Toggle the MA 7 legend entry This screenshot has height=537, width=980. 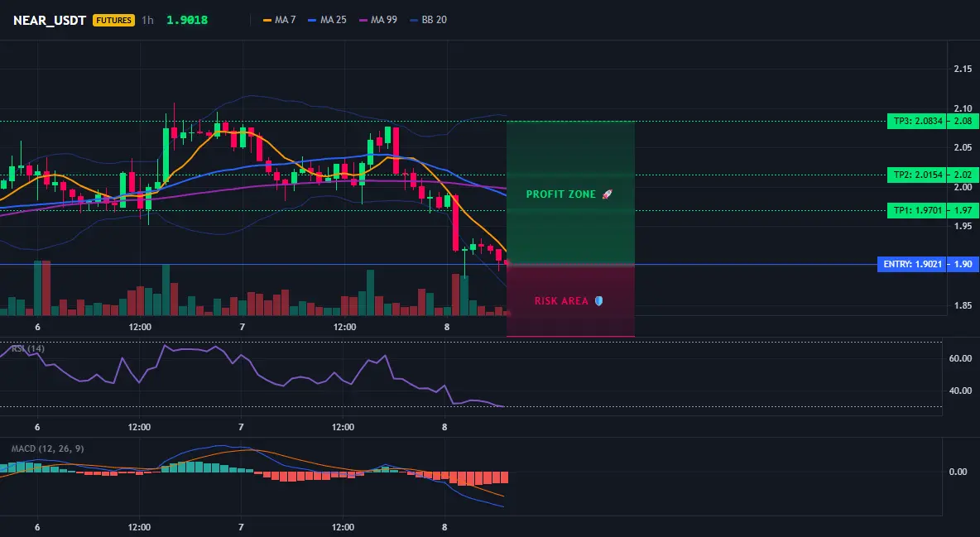[x=280, y=20]
